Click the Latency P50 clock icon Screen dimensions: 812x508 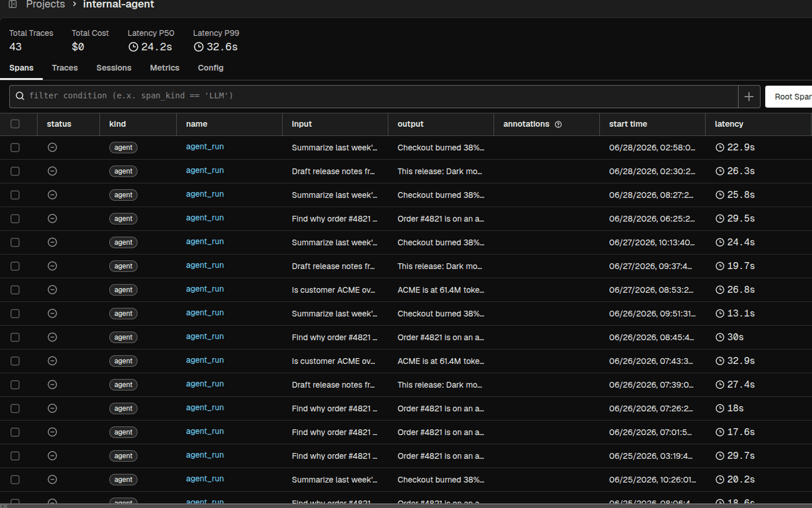pyautogui.click(x=133, y=47)
